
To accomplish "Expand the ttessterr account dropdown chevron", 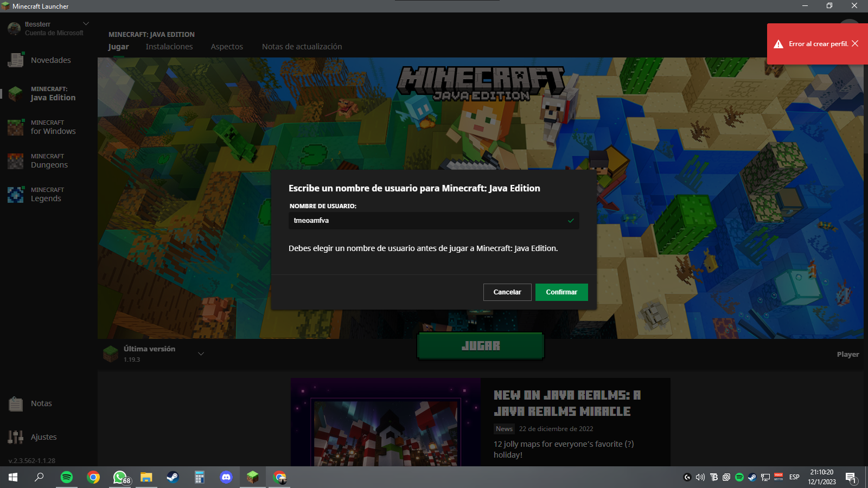I will click(86, 24).
